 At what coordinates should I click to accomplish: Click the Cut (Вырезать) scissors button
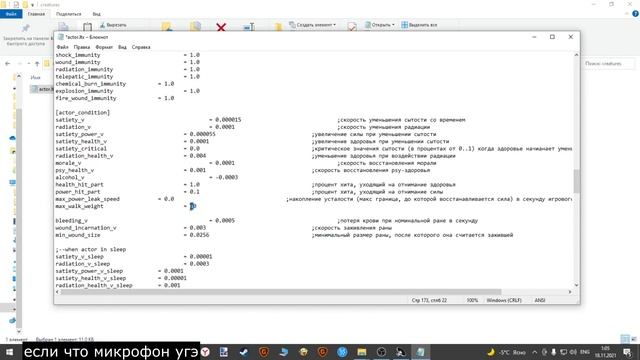coord(113,25)
